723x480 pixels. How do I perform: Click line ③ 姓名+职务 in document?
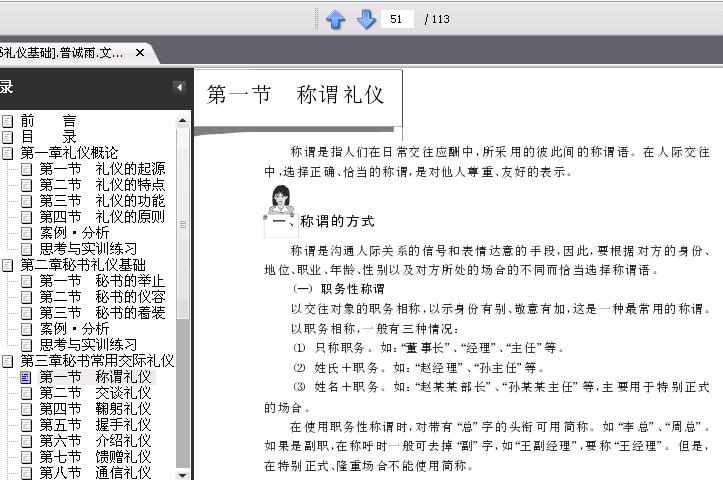click(501, 387)
